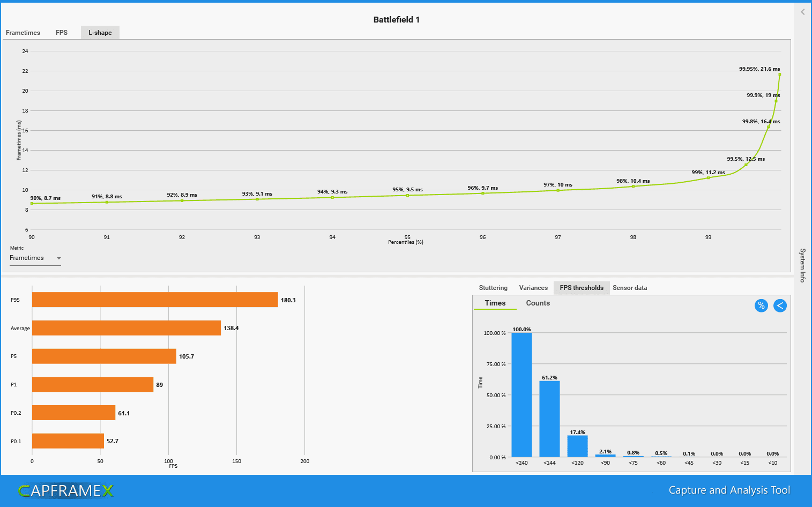Viewport: 812px width, 507px height.
Task: Select the FPS thresholds tab
Action: [582, 288]
